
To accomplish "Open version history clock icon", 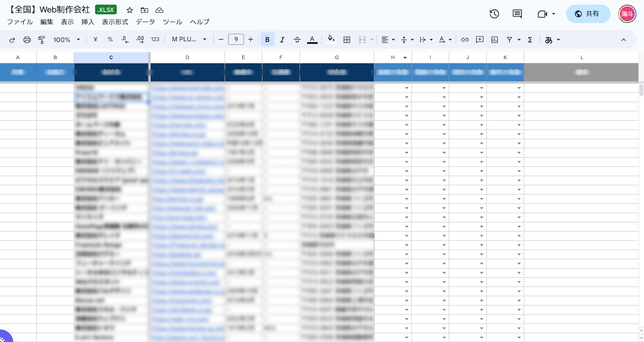I will [494, 14].
